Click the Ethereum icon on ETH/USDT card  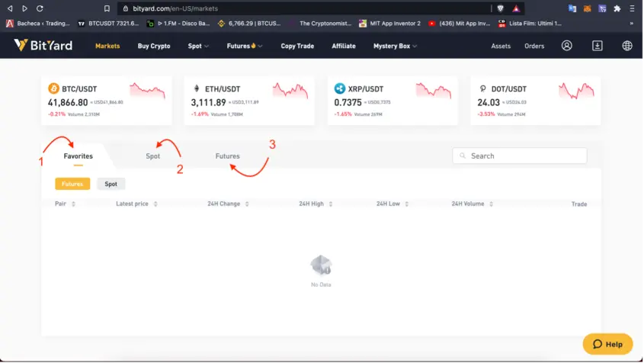197,88
